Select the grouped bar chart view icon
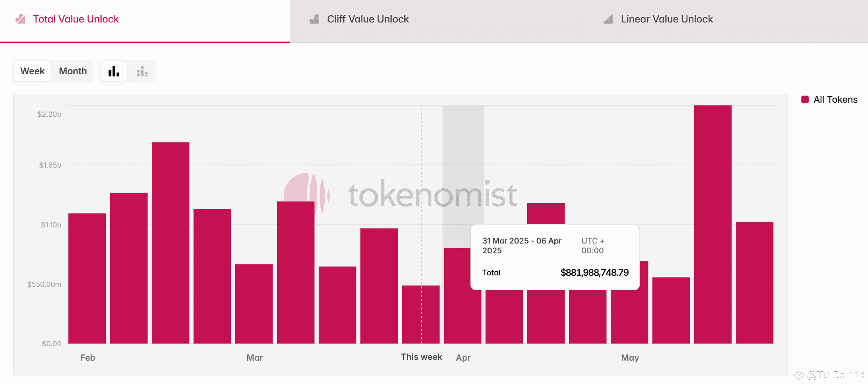Viewport: 868px width, 384px height. pos(114,71)
